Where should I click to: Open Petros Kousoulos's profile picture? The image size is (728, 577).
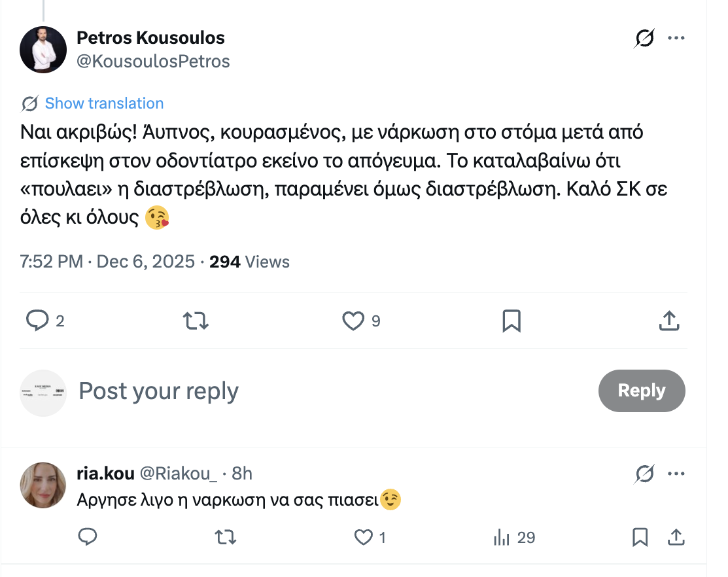[43, 49]
